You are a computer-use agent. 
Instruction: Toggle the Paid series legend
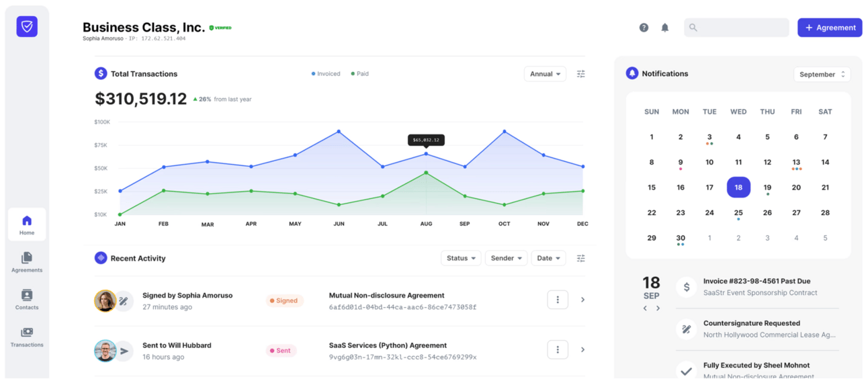[359, 74]
